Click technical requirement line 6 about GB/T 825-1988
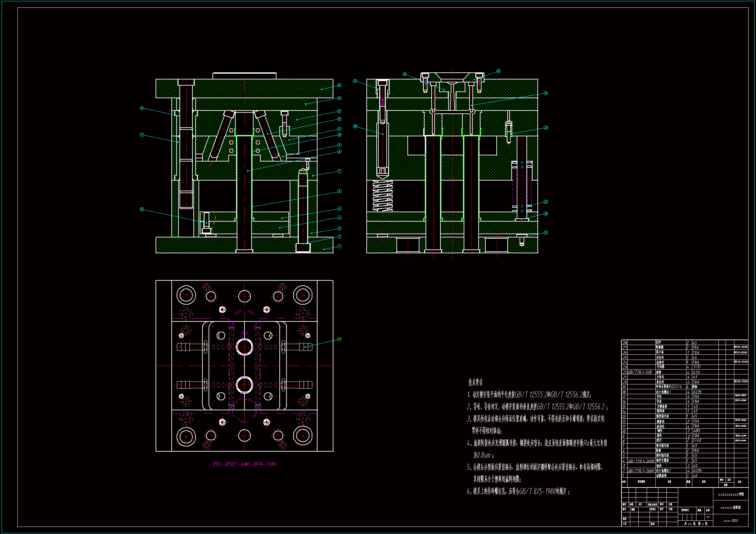The height and width of the screenshot is (534, 756). [x=518, y=491]
